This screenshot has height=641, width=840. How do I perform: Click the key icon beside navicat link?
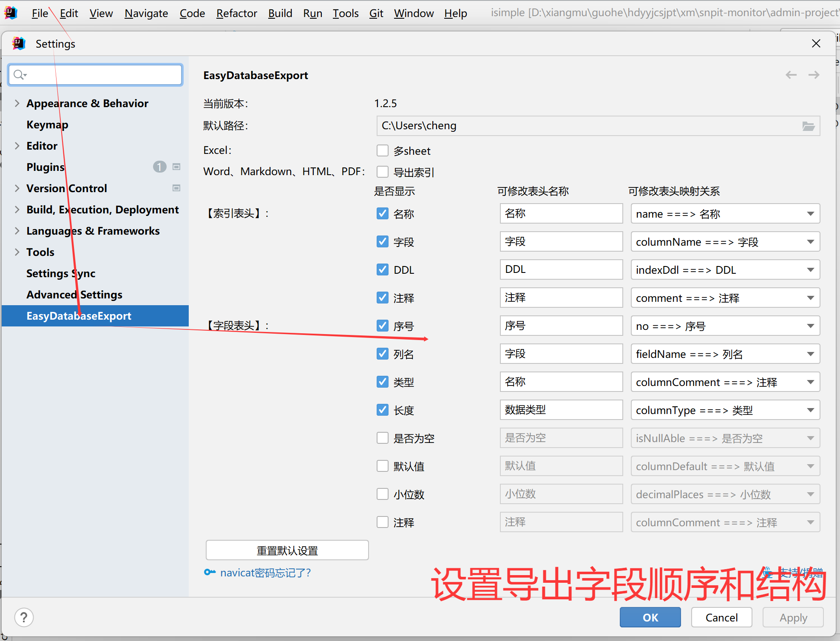coord(210,572)
